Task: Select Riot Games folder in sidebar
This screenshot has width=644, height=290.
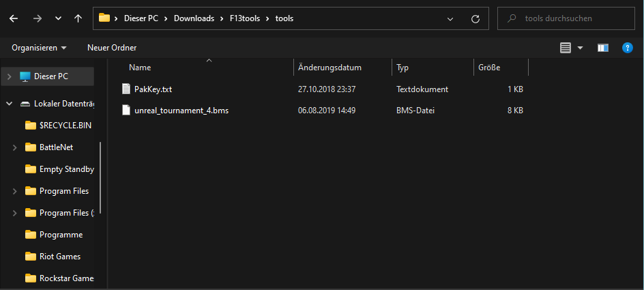Action: tap(59, 257)
